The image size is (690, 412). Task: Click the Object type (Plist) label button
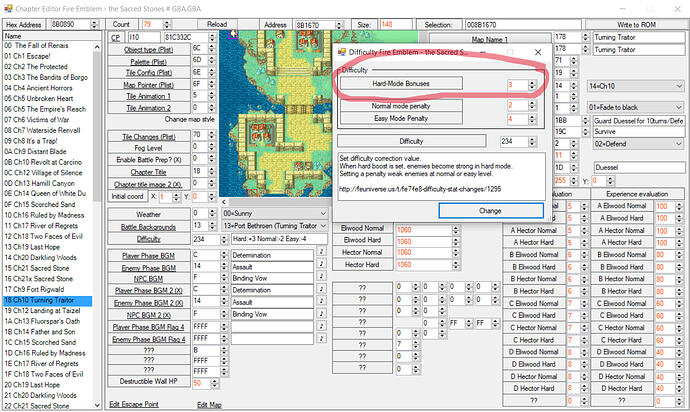[149, 50]
